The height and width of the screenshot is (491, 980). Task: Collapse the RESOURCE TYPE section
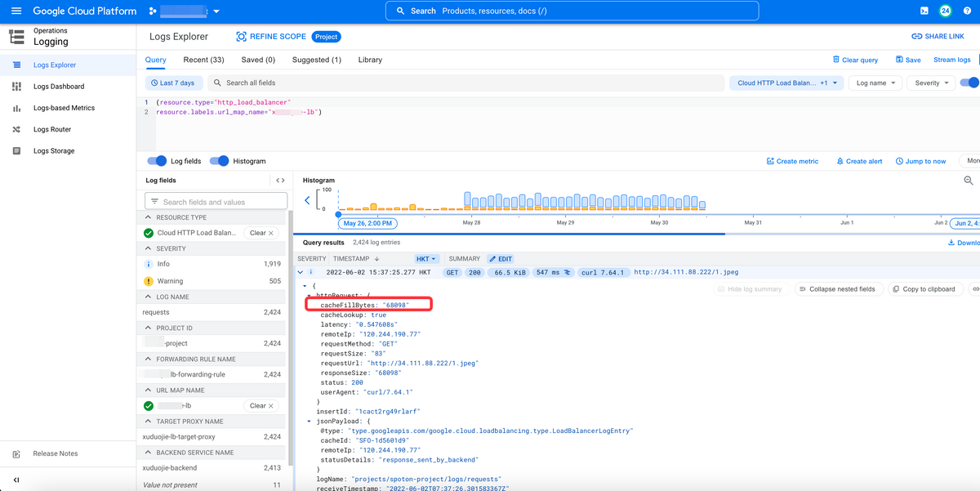point(149,218)
